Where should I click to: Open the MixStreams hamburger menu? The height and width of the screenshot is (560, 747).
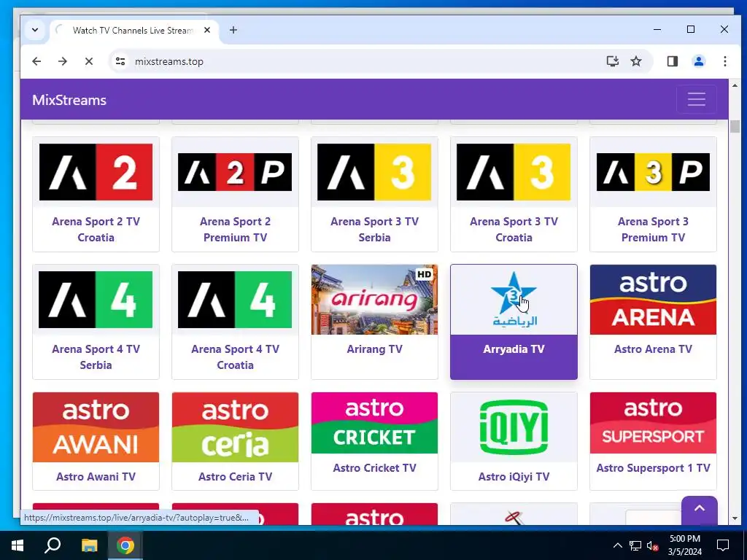click(x=696, y=99)
